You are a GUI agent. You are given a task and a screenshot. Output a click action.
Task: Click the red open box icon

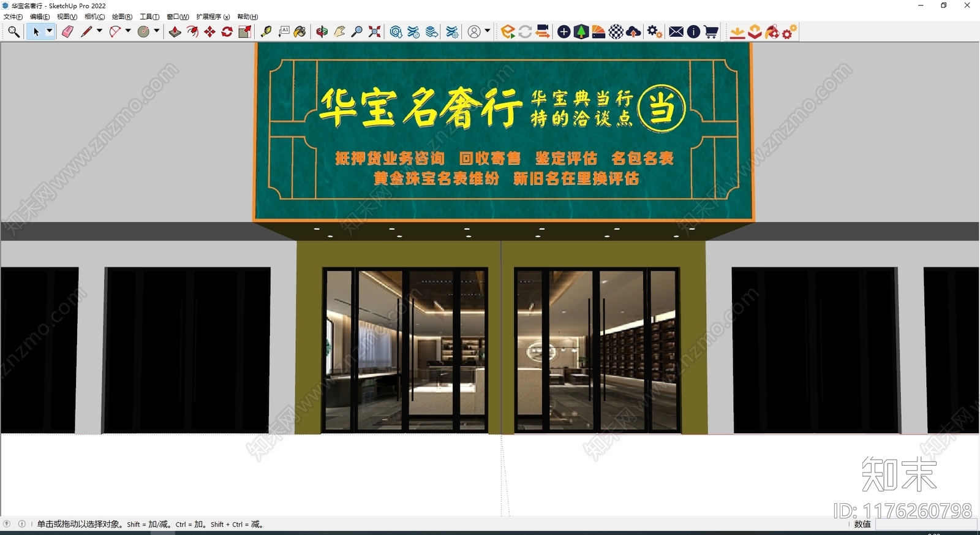click(x=755, y=32)
